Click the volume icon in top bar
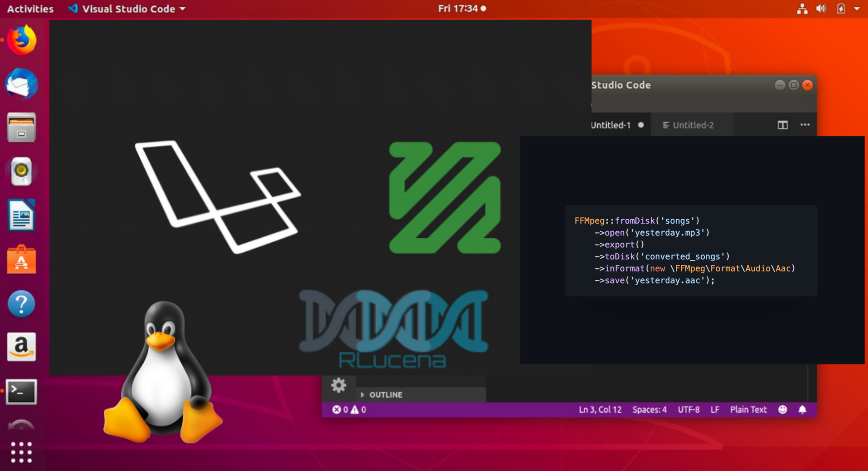Viewport: 868px width, 471px height. pos(821,9)
